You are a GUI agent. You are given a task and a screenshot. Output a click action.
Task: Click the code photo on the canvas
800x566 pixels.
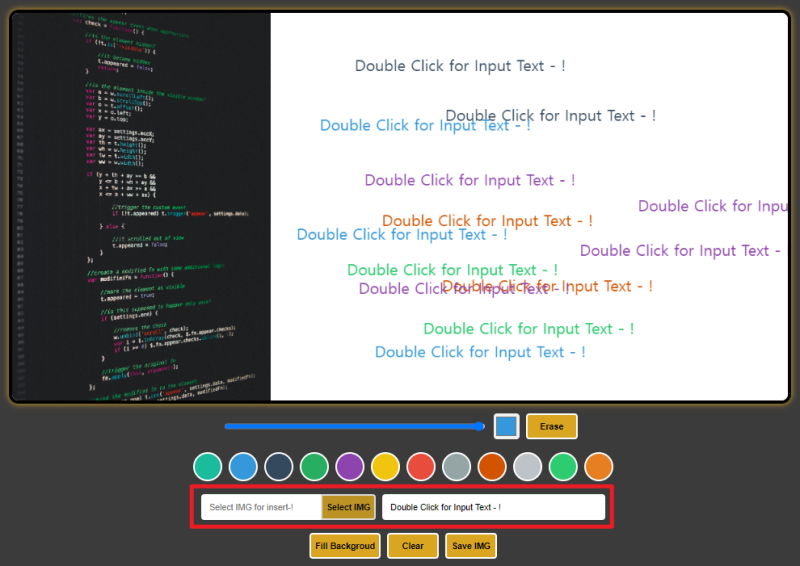(x=141, y=207)
